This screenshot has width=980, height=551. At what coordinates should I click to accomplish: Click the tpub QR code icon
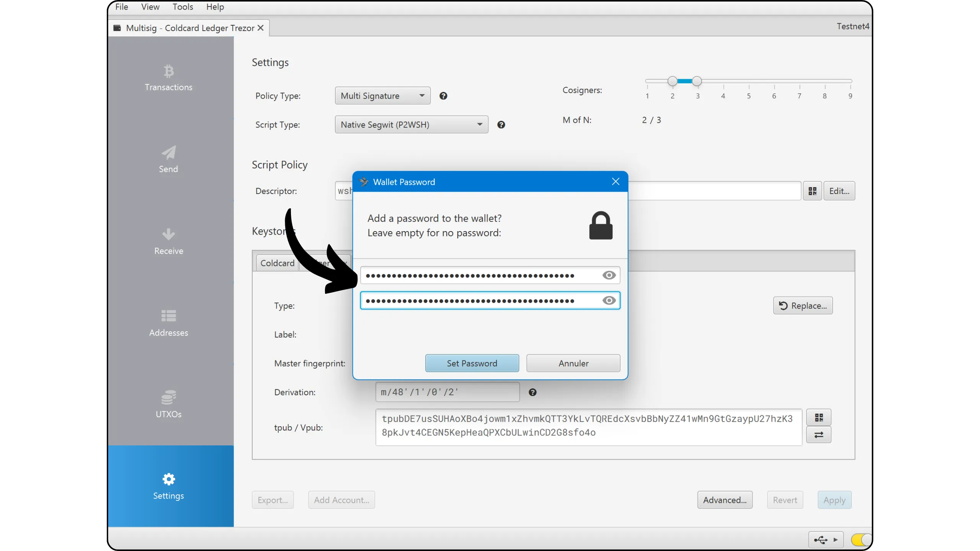tap(818, 417)
